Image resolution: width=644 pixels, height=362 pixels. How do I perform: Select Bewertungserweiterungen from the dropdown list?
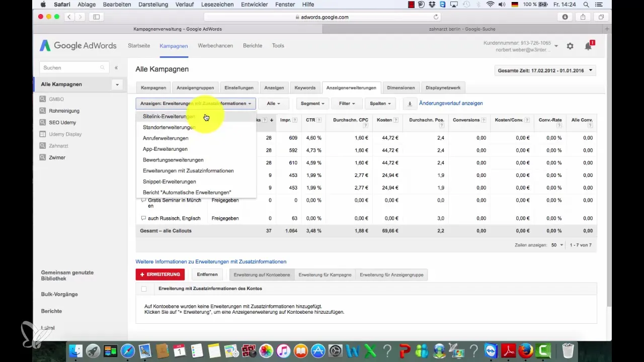(196, 160)
